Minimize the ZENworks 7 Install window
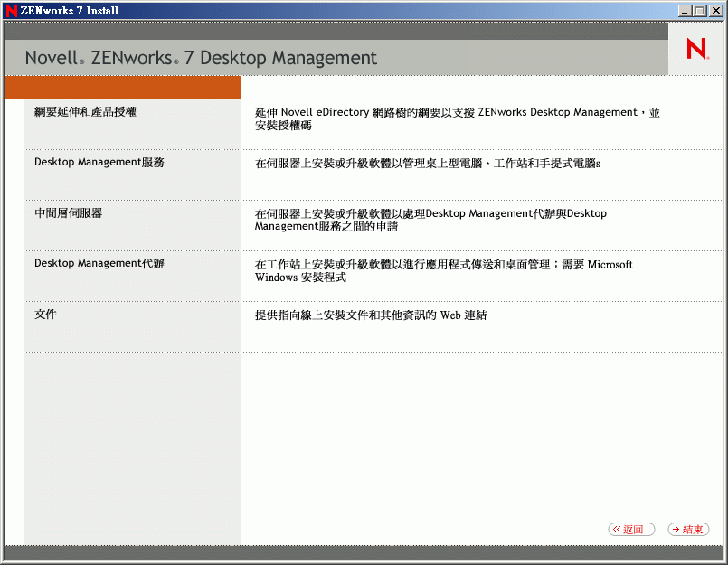Image resolution: width=728 pixels, height=565 pixels. (684, 10)
